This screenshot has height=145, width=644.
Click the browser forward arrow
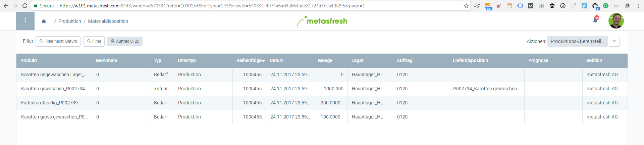15,6
